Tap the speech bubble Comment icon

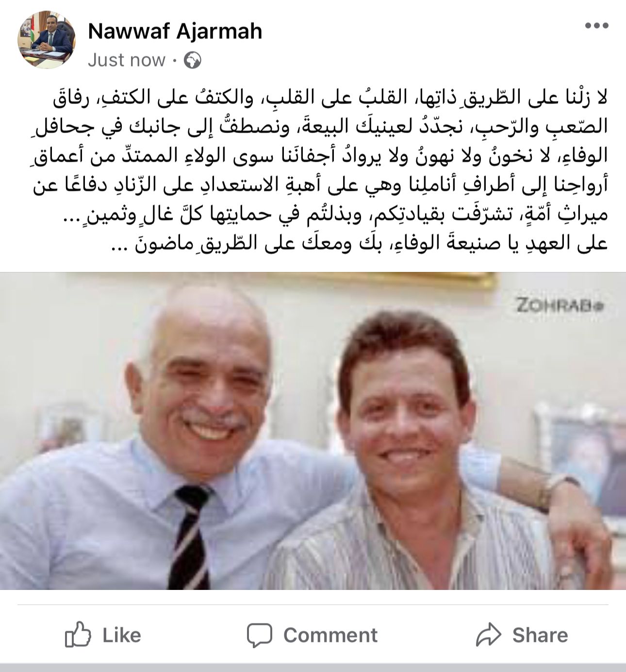(x=259, y=635)
